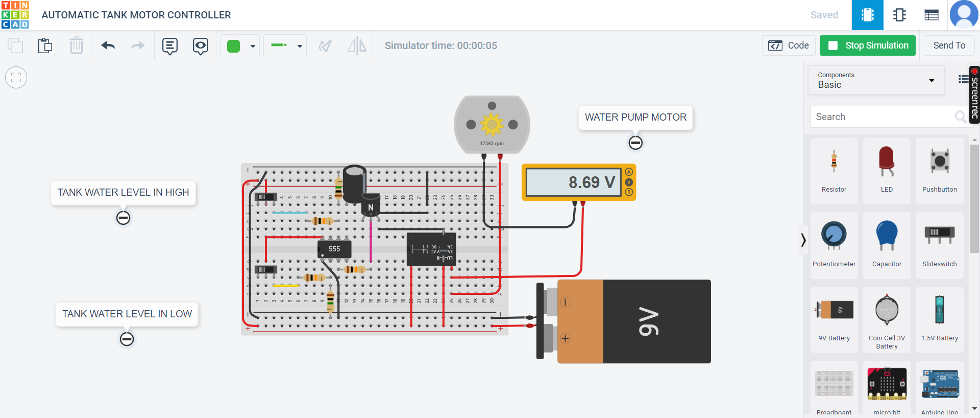The width and height of the screenshot is (980, 418).
Task: Select the 9V Battery component
Action: (x=834, y=320)
